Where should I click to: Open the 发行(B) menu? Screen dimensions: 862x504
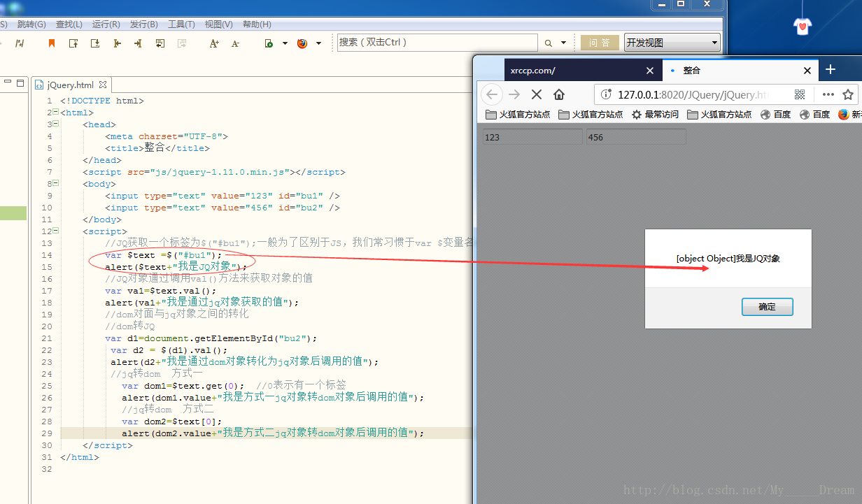tap(143, 24)
